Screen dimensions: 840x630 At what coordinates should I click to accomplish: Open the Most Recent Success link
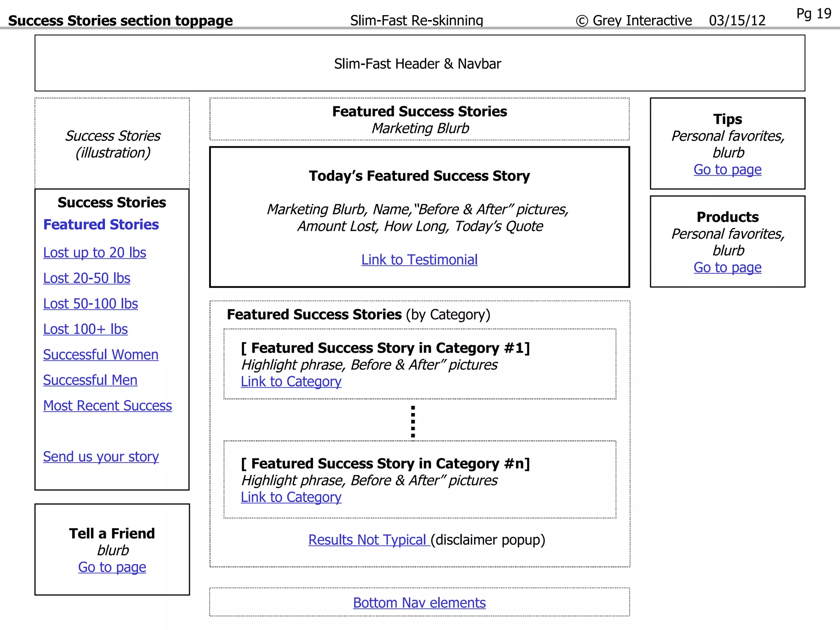coord(107,406)
